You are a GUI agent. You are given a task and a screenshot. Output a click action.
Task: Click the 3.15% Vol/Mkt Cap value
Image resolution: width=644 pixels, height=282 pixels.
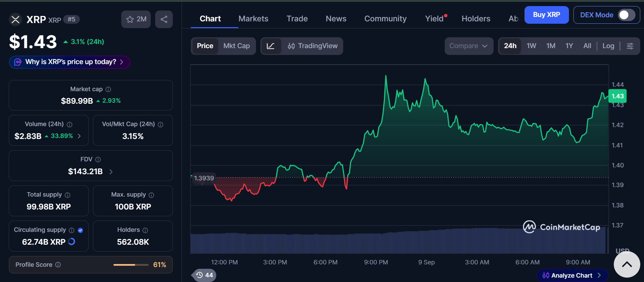133,136
